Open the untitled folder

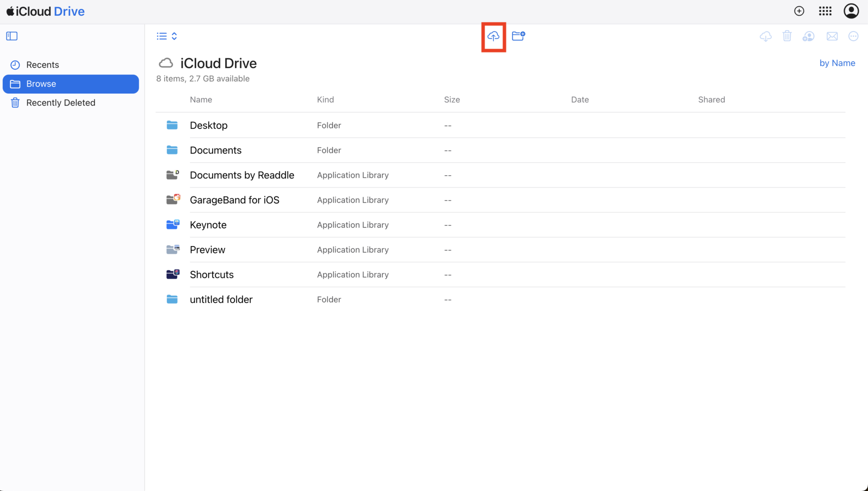[x=221, y=299]
